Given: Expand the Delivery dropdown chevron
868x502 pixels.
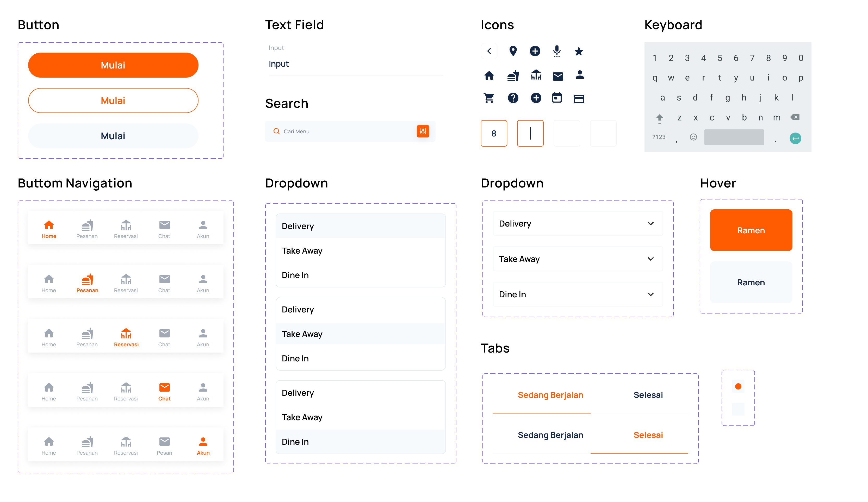Looking at the screenshot, I should [x=650, y=223].
